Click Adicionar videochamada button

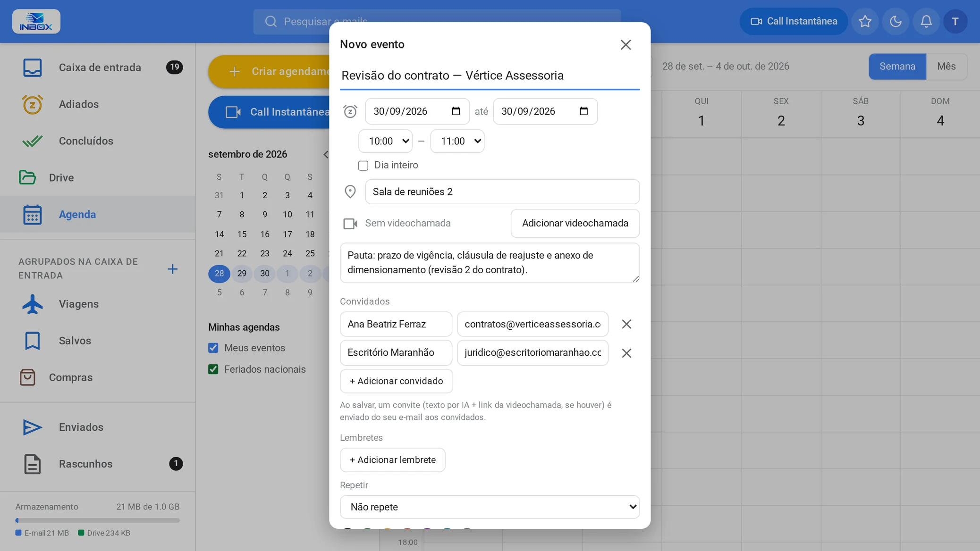click(575, 223)
